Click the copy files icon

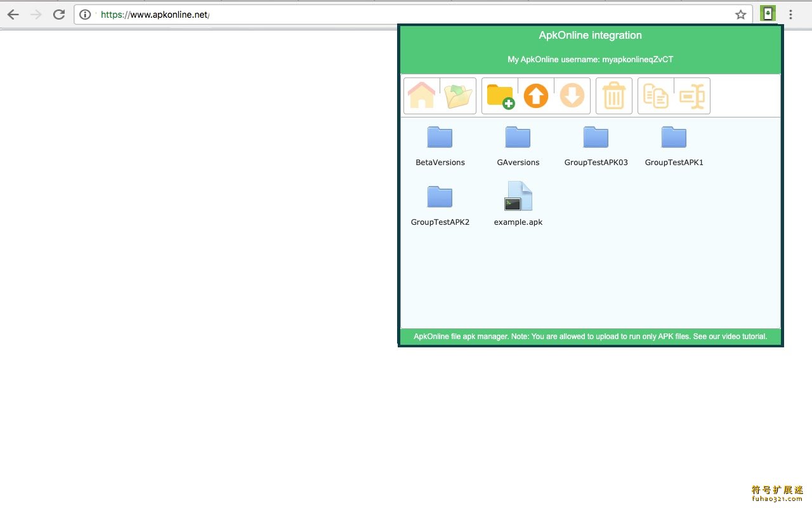[656, 96]
